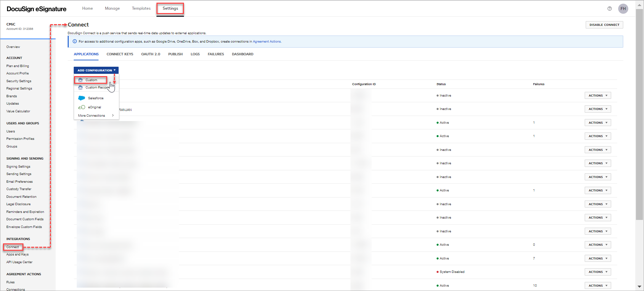Viewport: 644px width, 291px height.
Task: Click the Disable Connect button
Action: [x=604, y=25]
